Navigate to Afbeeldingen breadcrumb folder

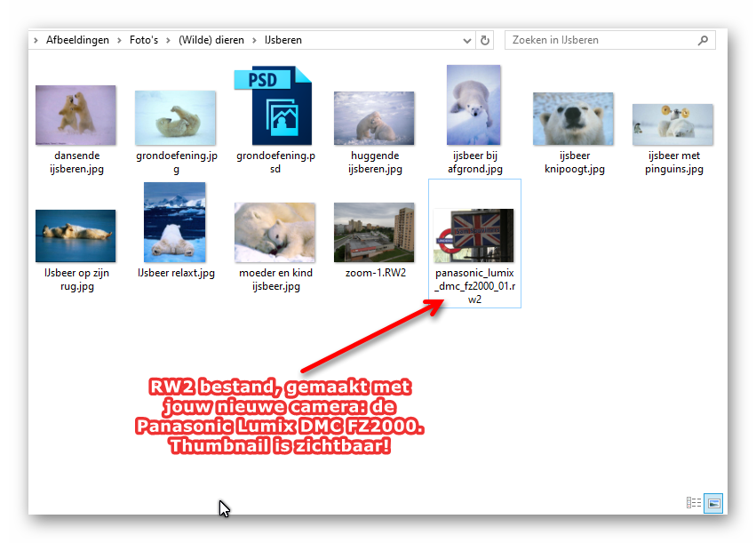tap(77, 40)
